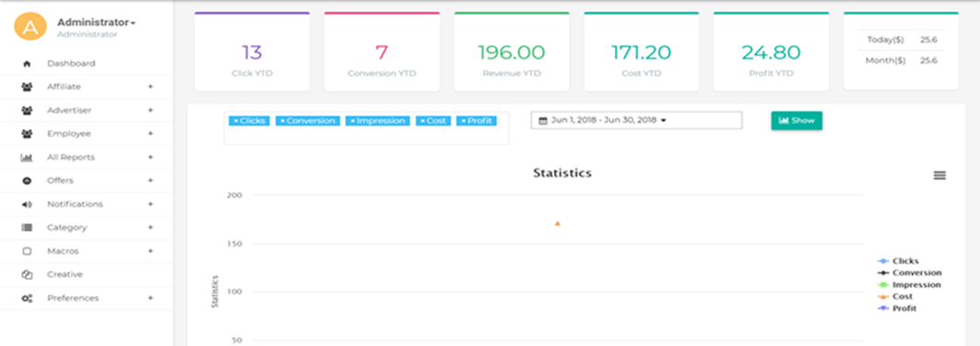Click the Creative copy icon
The image size is (980, 346).
pyautogui.click(x=26, y=275)
